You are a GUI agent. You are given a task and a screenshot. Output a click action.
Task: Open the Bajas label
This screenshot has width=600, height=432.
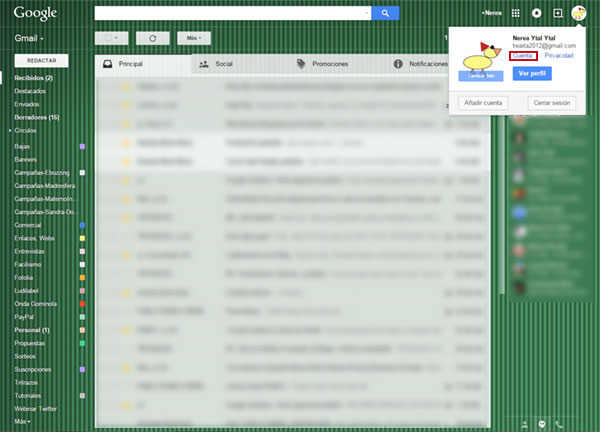(x=22, y=147)
